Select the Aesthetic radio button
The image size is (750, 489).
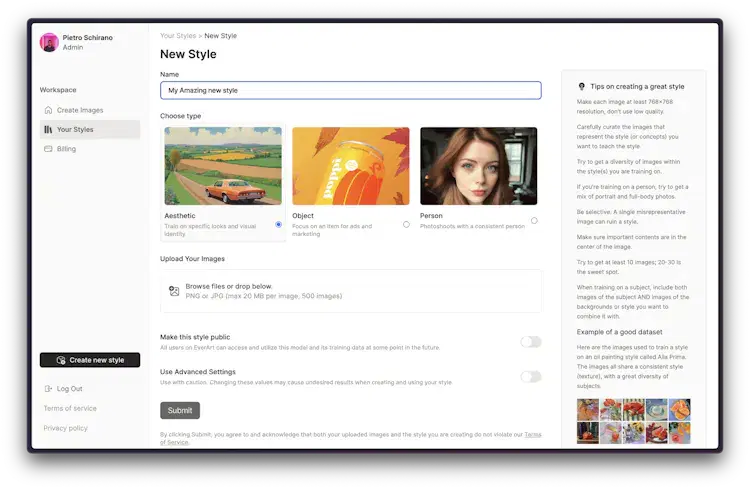pyautogui.click(x=278, y=224)
